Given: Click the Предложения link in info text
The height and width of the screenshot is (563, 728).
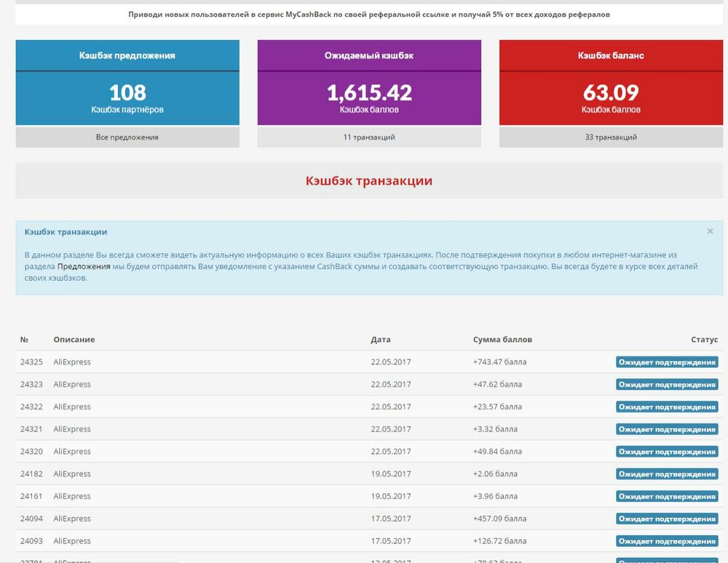Looking at the screenshot, I should click(84, 266).
